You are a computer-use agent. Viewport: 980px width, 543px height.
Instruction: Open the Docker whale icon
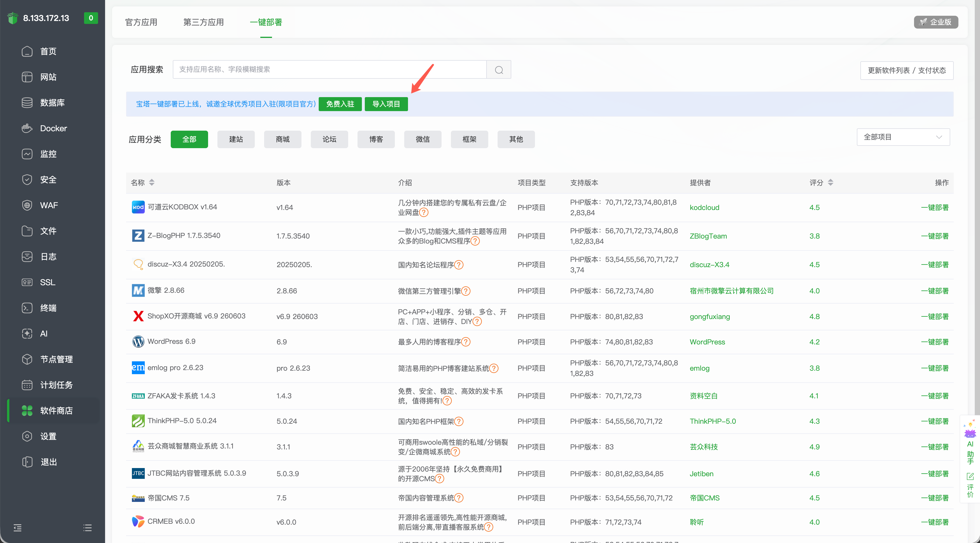27,128
